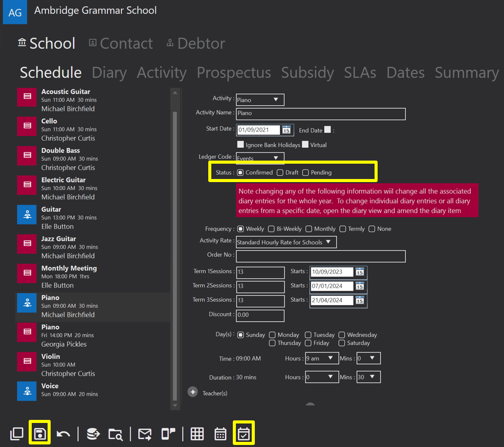The height and width of the screenshot is (447, 504).
Task: Click the undo arrow icon
Action: (63, 434)
